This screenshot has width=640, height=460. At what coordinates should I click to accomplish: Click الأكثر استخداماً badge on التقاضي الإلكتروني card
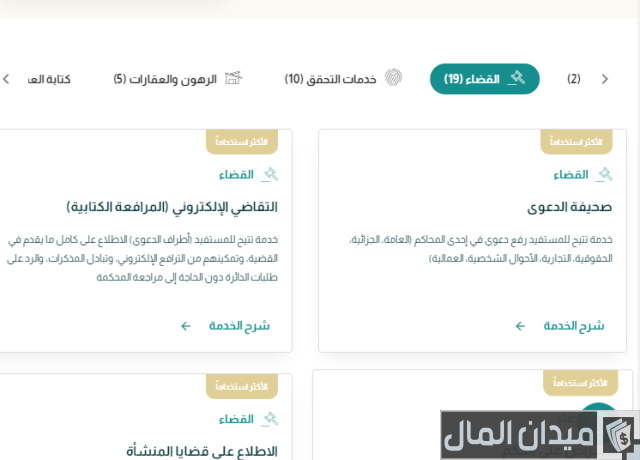click(242, 142)
